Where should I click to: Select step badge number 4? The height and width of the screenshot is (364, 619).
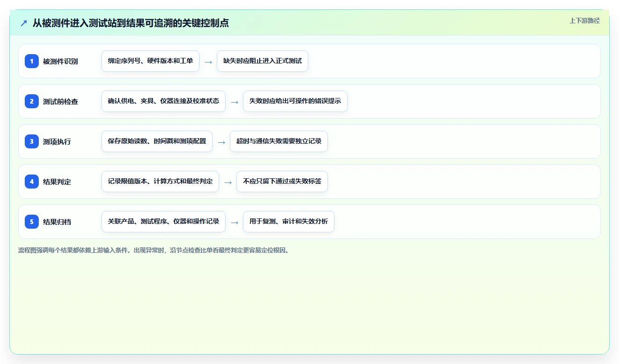[x=32, y=182]
